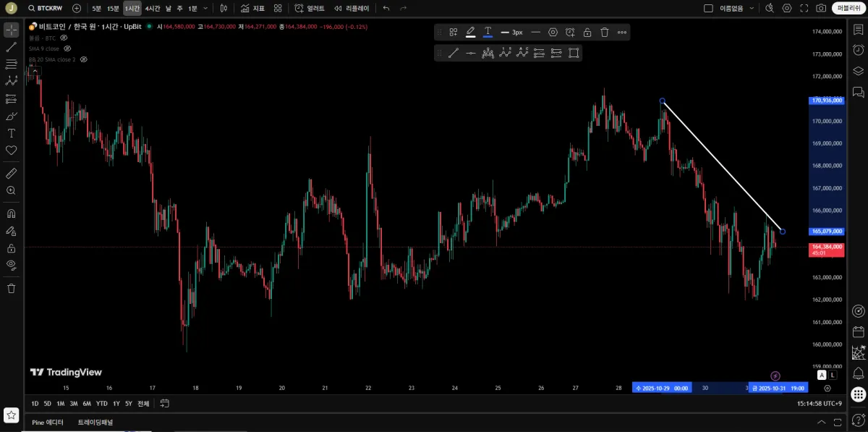Switch to the 15분 timeframe
Viewport: 868px width, 432px height.
coord(113,8)
